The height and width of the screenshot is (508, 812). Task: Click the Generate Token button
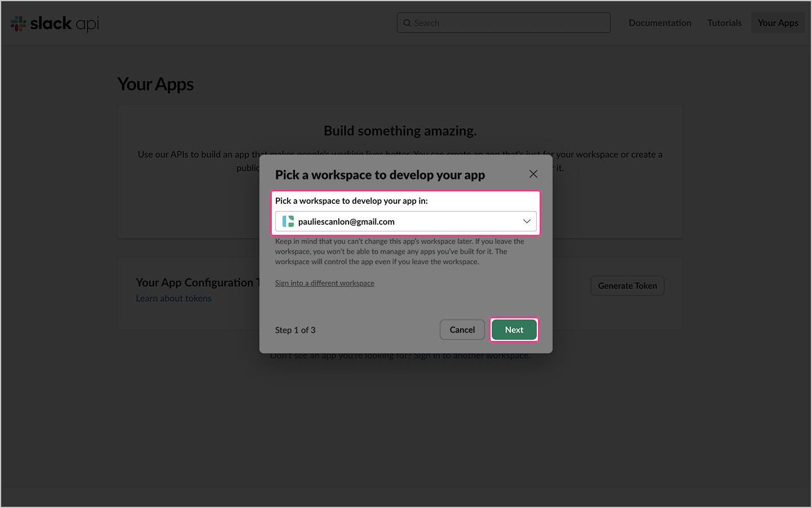click(627, 286)
